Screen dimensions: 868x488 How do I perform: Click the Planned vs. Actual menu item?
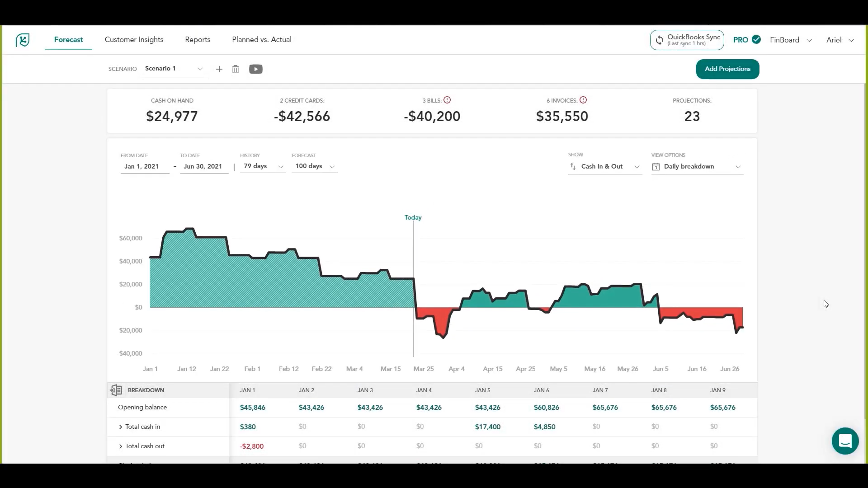click(262, 39)
